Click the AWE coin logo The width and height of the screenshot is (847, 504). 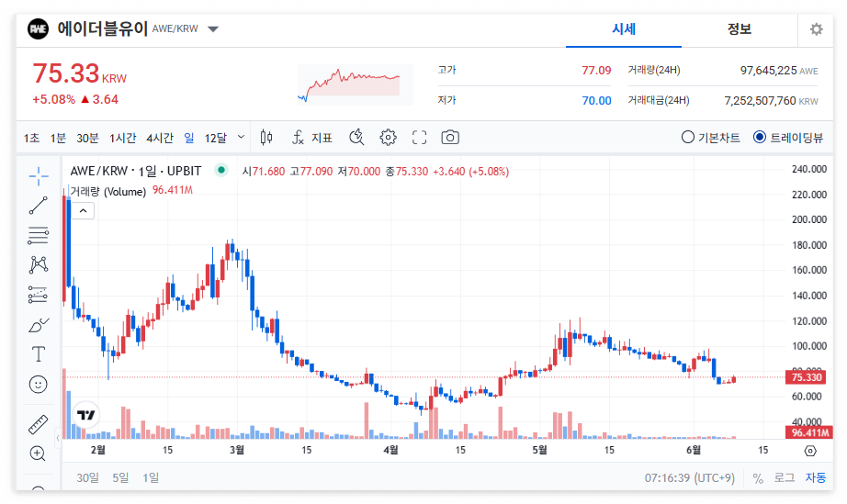click(38, 29)
